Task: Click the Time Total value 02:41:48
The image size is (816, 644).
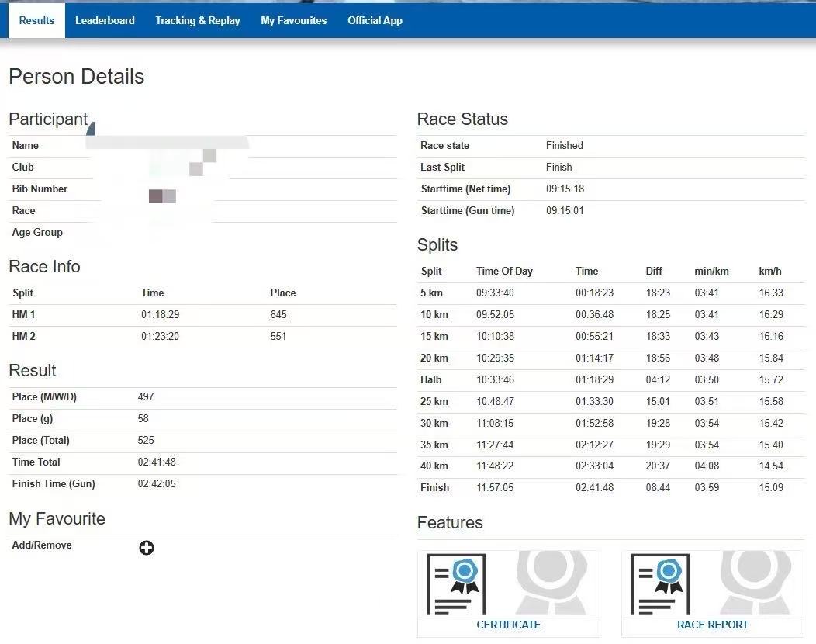Action: coord(157,462)
